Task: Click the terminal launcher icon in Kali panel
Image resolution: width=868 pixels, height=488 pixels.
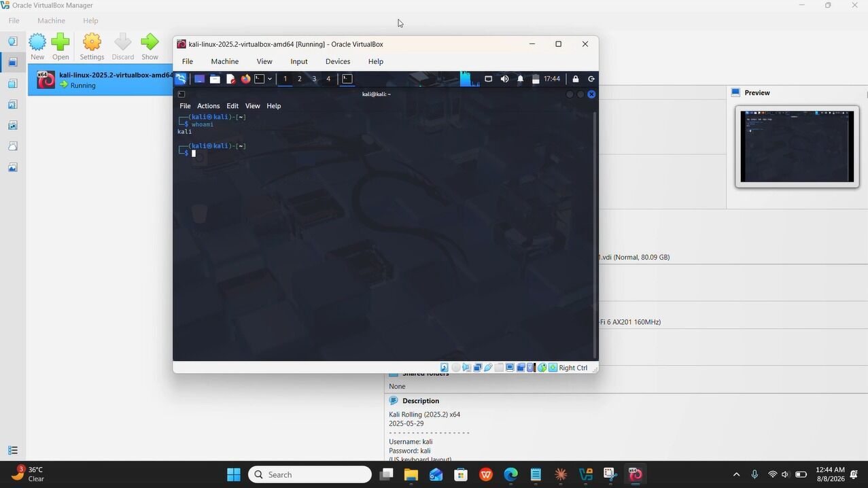Action: coord(259,79)
